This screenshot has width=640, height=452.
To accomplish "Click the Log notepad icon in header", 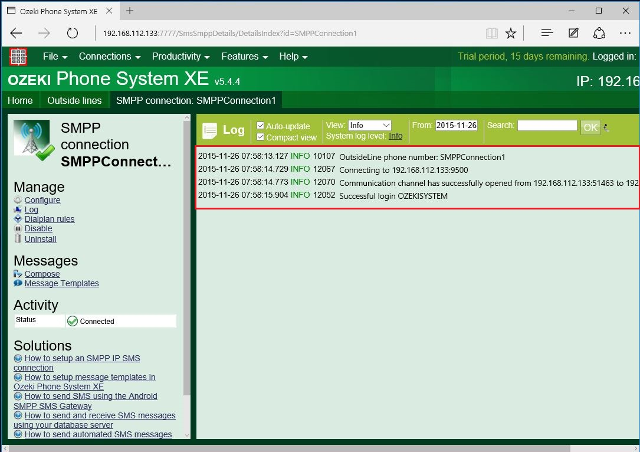I will click(210, 131).
